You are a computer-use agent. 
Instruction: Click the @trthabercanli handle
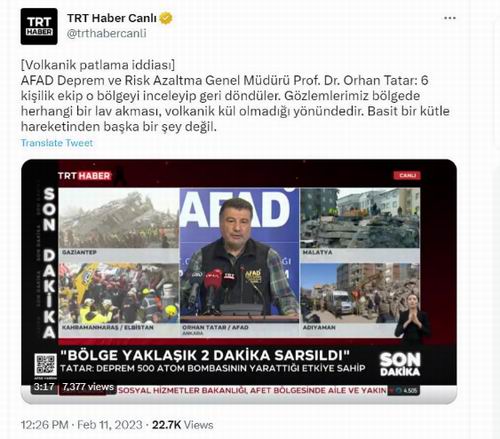pos(107,33)
